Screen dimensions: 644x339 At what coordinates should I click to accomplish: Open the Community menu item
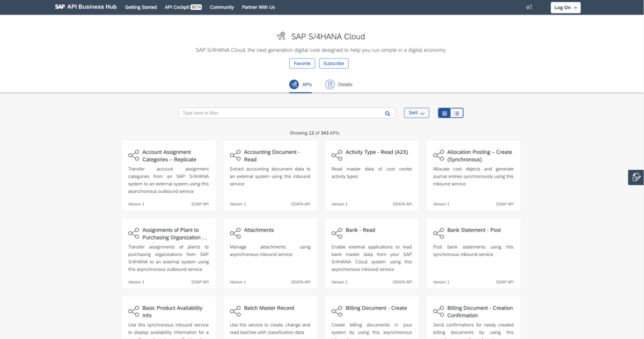click(x=222, y=8)
